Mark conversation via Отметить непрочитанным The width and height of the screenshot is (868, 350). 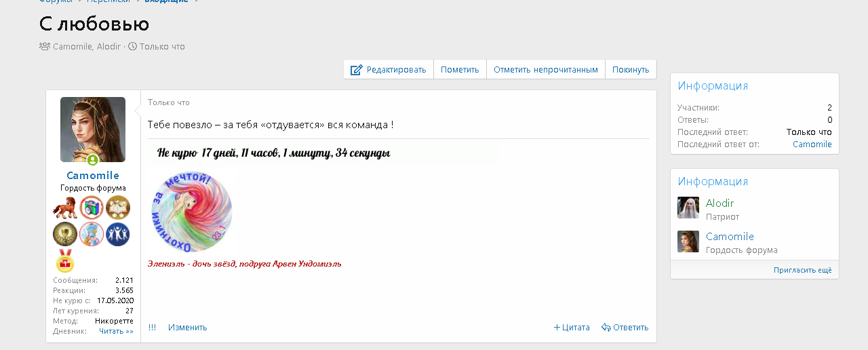click(x=546, y=69)
